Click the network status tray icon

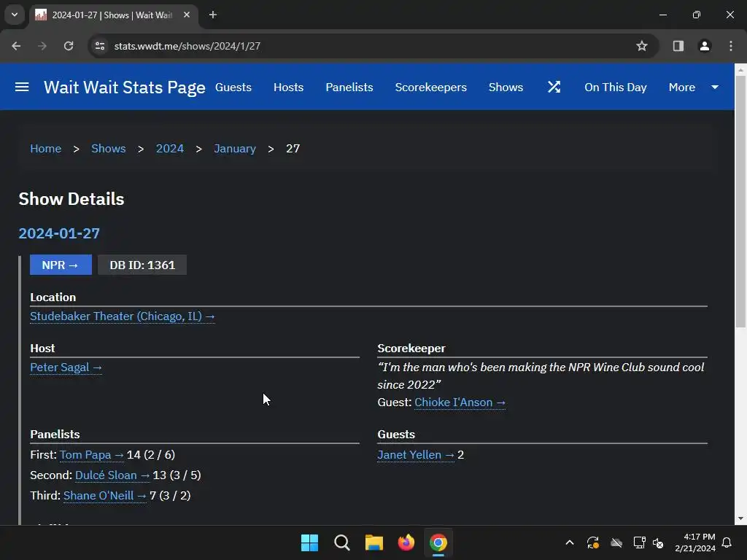[639, 542]
